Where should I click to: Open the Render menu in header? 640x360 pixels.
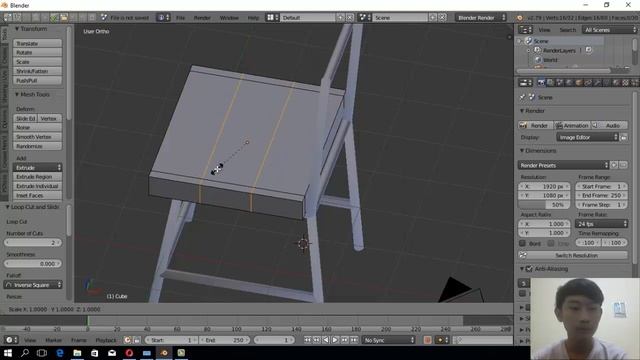coord(202,18)
